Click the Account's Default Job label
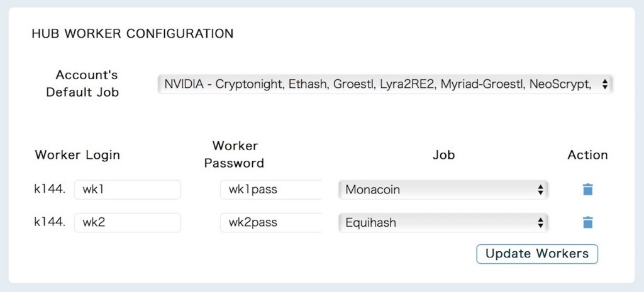The width and height of the screenshot is (644, 292). (82, 84)
